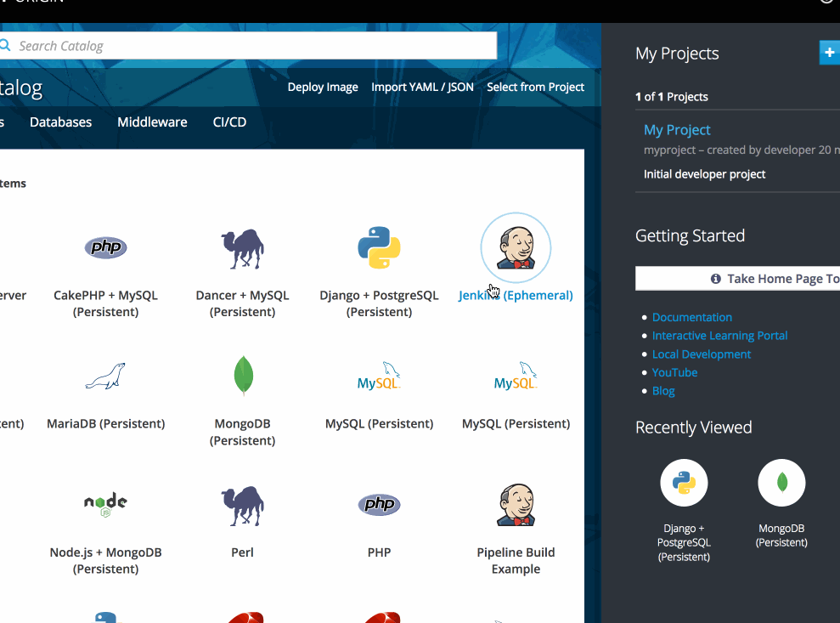Screen dimensions: 840x623
Task: Click the blue plus create project button
Action: pyautogui.click(x=829, y=53)
